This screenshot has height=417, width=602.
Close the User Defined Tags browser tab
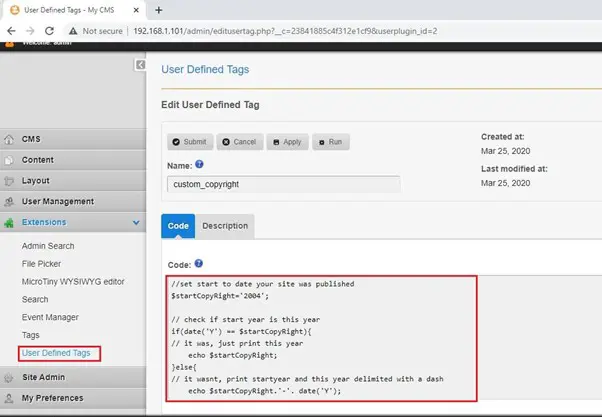137,10
